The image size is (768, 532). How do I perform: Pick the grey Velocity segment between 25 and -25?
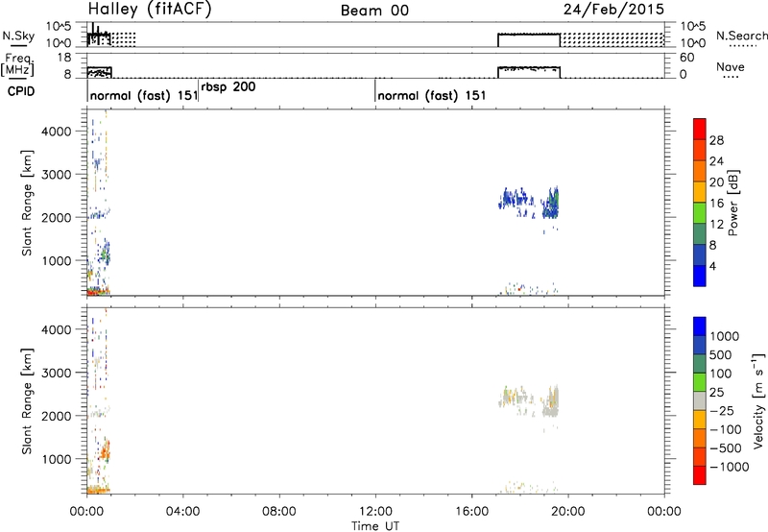700,400
